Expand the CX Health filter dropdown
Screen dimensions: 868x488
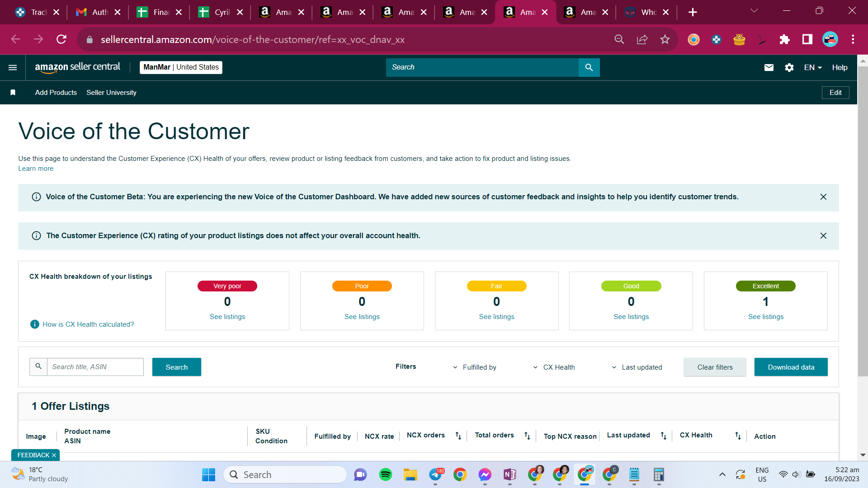point(554,367)
